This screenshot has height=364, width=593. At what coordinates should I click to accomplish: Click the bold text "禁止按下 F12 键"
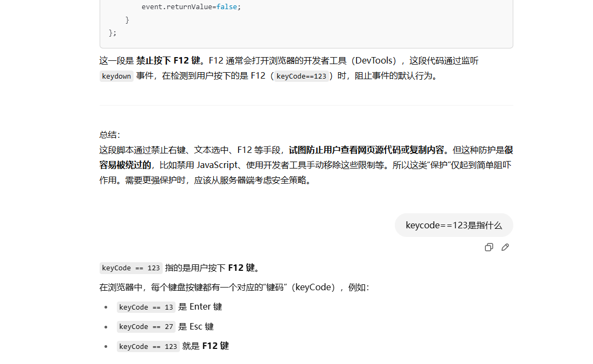click(x=168, y=61)
